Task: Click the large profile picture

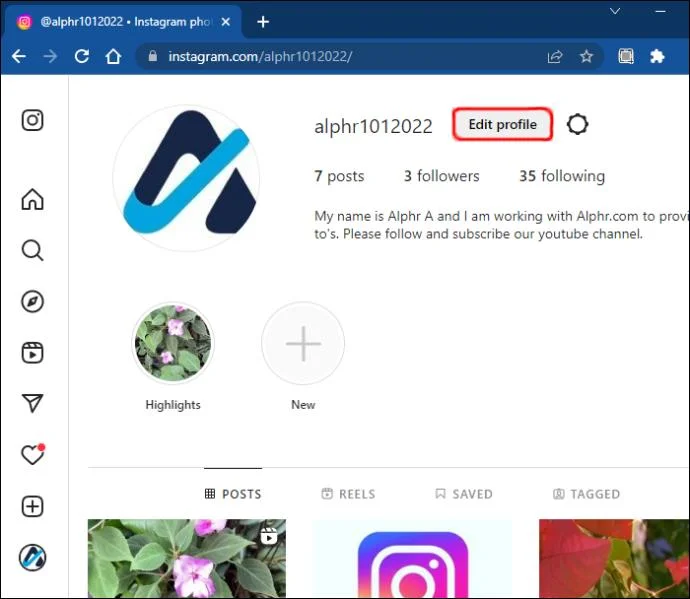Action: [x=186, y=178]
